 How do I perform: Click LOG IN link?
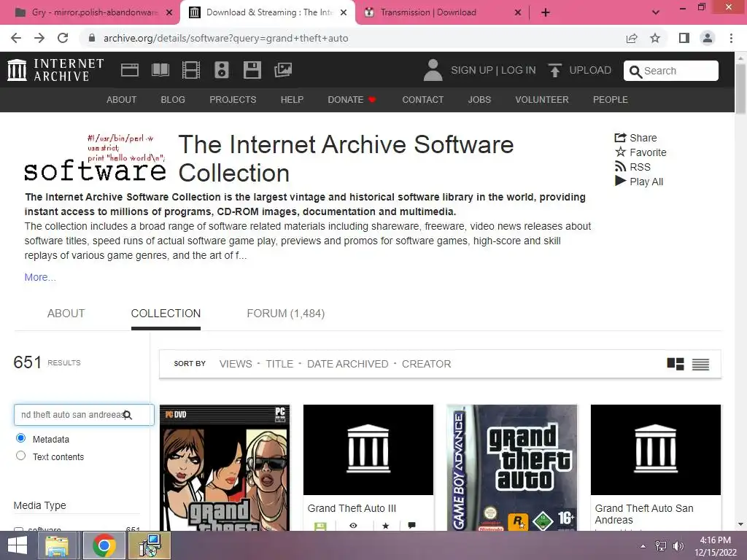point(519,70)
